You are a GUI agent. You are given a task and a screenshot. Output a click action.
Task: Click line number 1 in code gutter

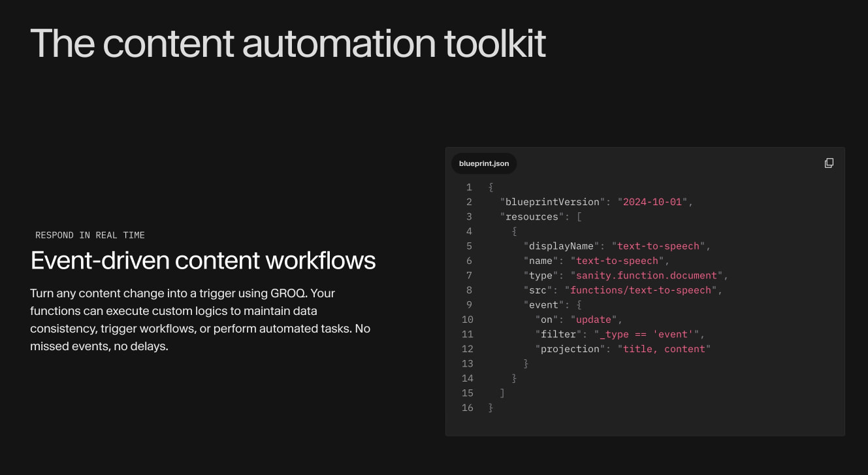469,187
